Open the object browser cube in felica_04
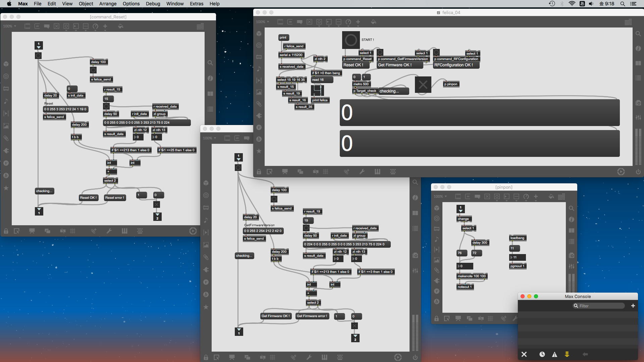The image size is (644, 362). pyautogui.click(x=259, y=34)
